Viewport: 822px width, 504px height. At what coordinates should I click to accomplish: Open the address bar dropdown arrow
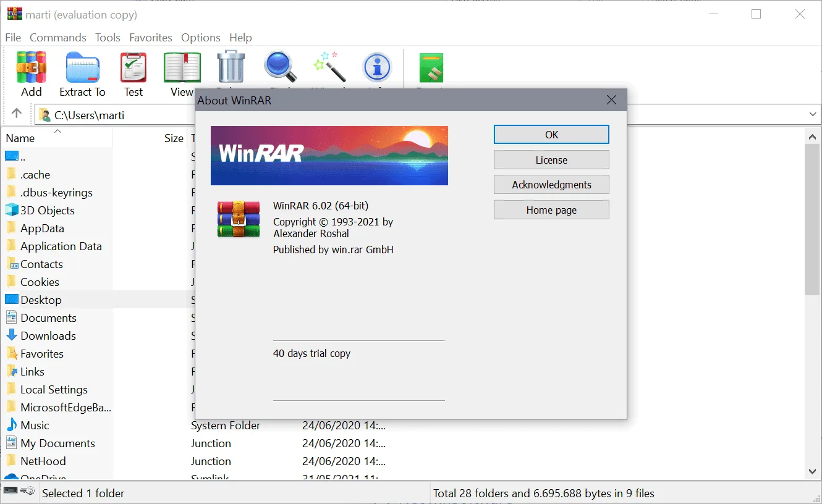[x=813, y=114]
